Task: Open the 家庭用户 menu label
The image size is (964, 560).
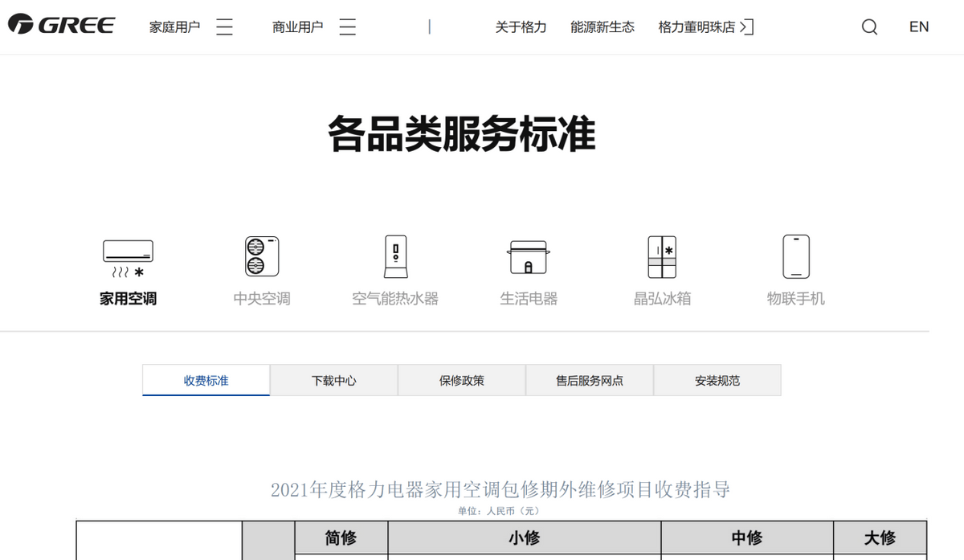Action: coord(174,27)
